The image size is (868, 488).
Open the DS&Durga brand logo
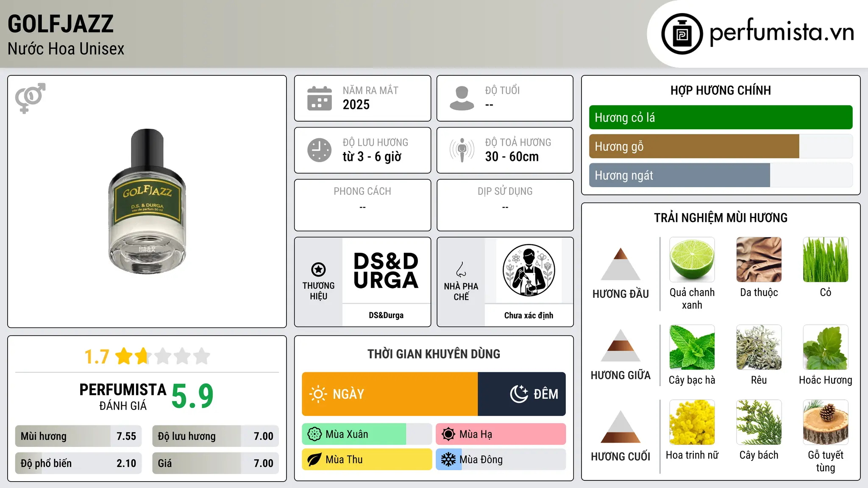click(386, 271)
